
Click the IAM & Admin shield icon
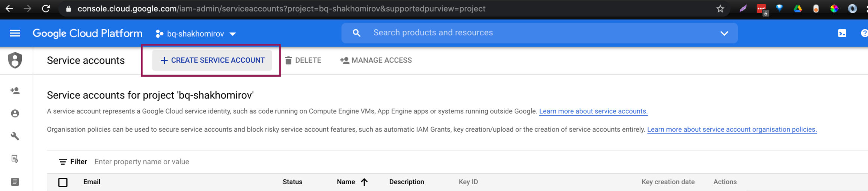coord(15,60)
